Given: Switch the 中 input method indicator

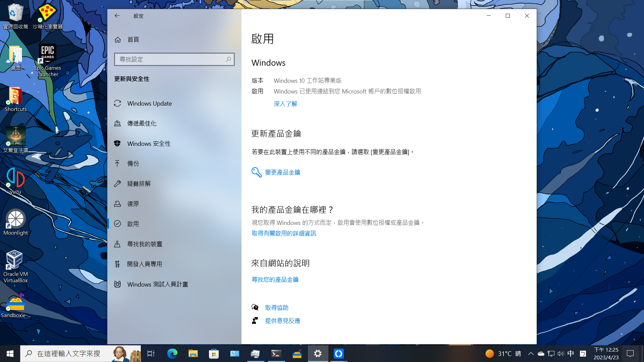Looking at the screenshot, I should [571, 354].
